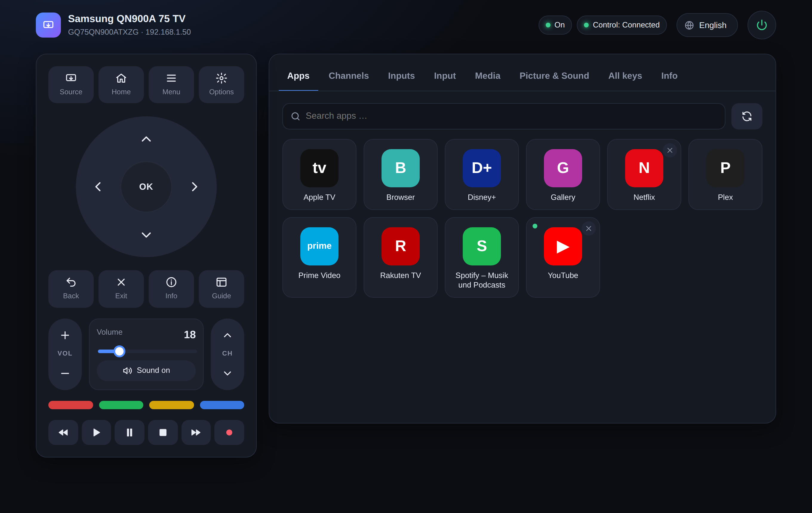812x513 pixels.
Task: Increase volume with the plus button
Action: [x=65, y=335]
